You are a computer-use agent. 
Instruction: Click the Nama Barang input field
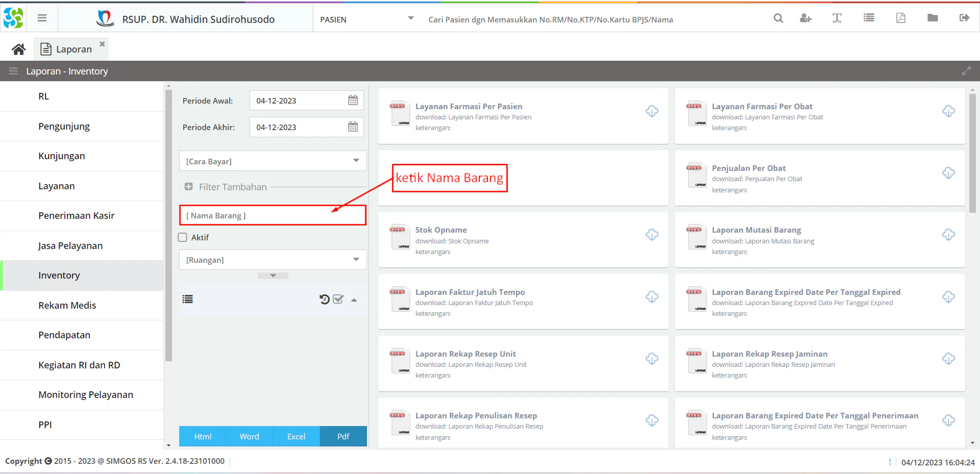pyautogui.click(x=273, y=215)
